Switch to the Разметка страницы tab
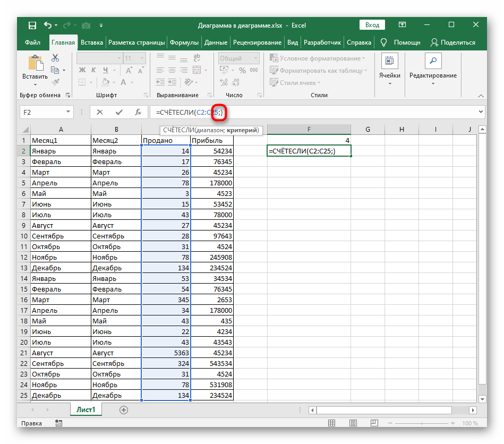Viewport: 504px width, 444px height. 136,42
